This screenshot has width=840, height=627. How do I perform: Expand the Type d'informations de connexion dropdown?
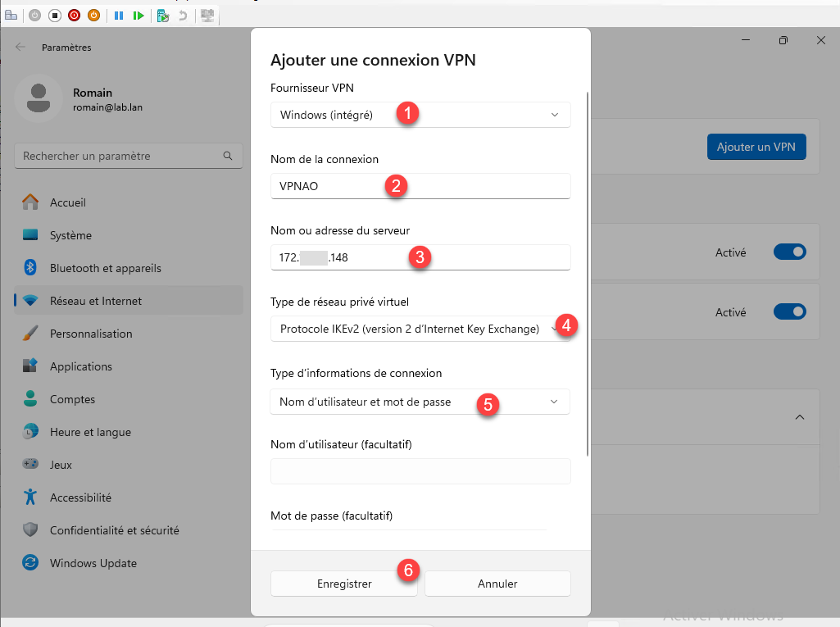[x=420, y=402]
